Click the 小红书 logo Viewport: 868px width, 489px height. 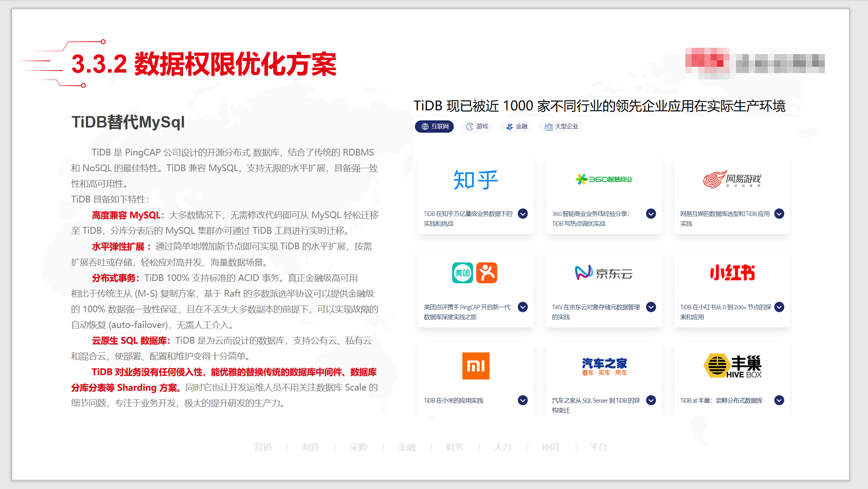click(x=732, y=273)
